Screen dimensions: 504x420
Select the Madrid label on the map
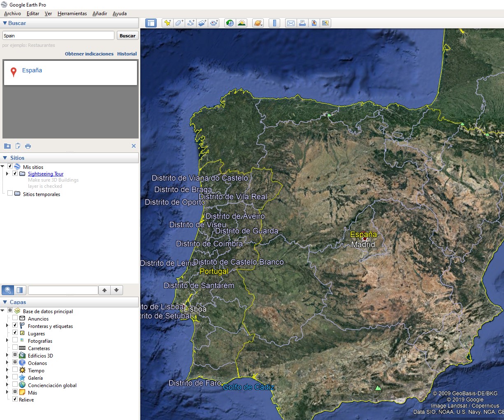pos(363,245)
